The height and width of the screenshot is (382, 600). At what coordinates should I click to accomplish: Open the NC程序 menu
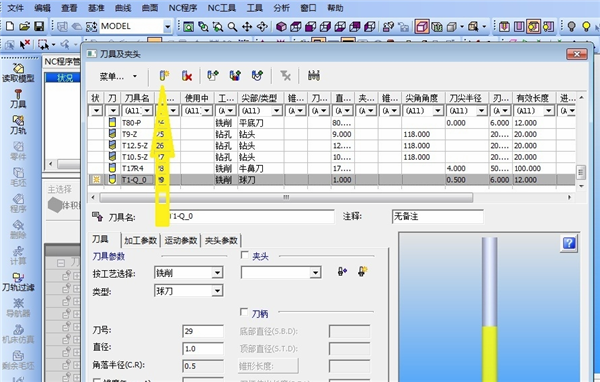(x=183, y=8)
